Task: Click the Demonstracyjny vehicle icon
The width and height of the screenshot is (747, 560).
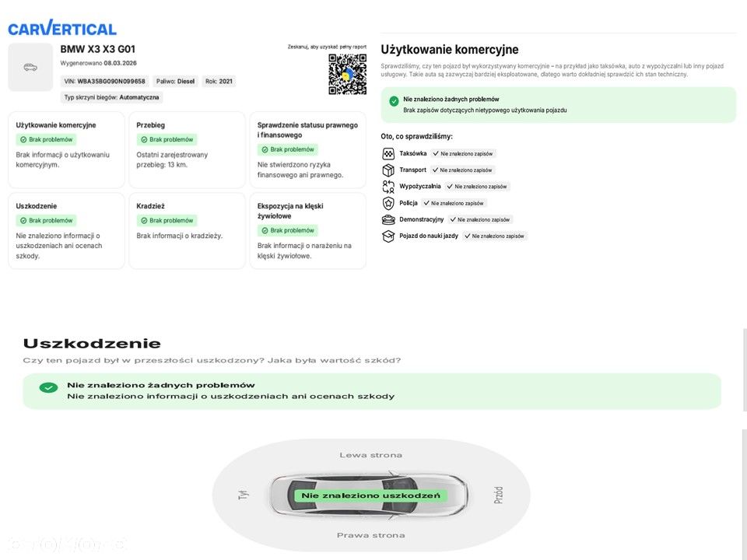Action: (x=388, y=219)
